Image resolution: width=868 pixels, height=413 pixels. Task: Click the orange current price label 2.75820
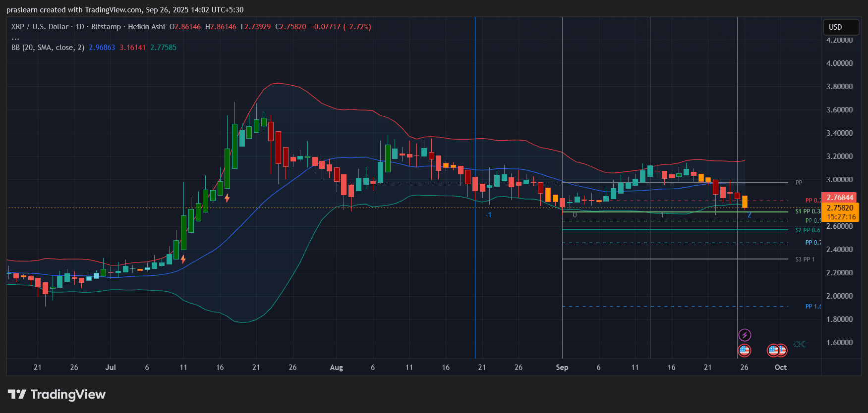click(840, 208)
